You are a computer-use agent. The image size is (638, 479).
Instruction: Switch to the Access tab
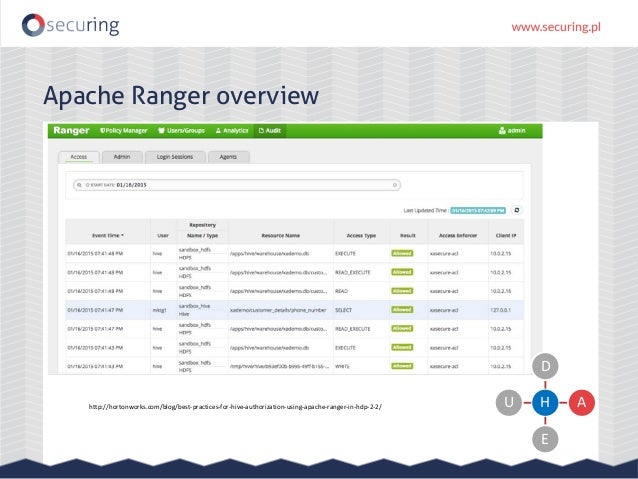tap(79, 157)
